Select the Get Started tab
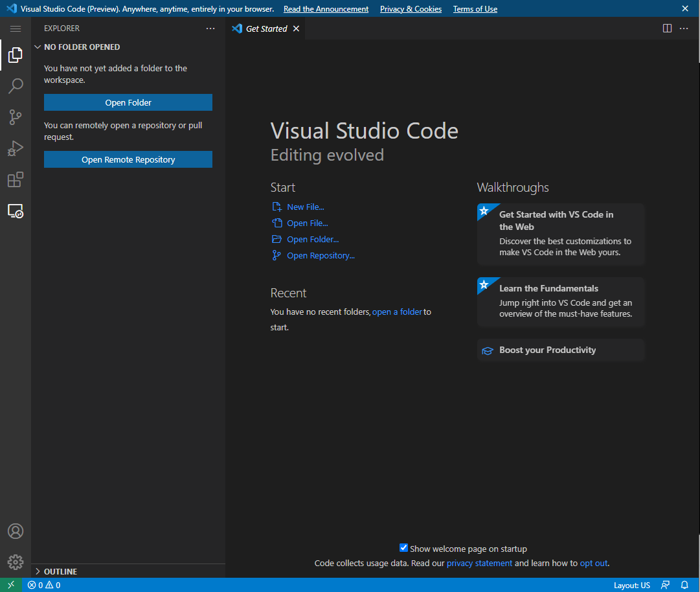The image size is (700, 592). (265, 28)
